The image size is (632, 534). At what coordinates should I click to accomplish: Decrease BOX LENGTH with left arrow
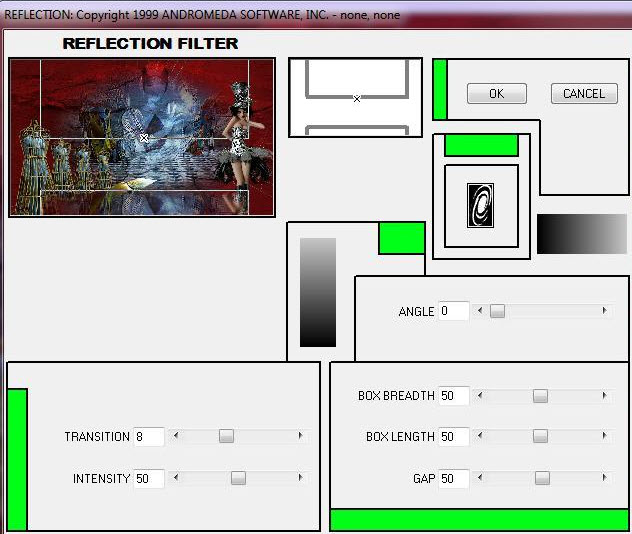[480, 436]
